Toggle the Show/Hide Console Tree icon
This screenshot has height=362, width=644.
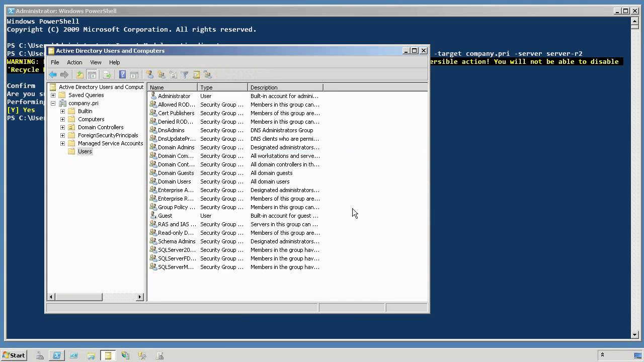pyautogui.click(x=92, y=75)
